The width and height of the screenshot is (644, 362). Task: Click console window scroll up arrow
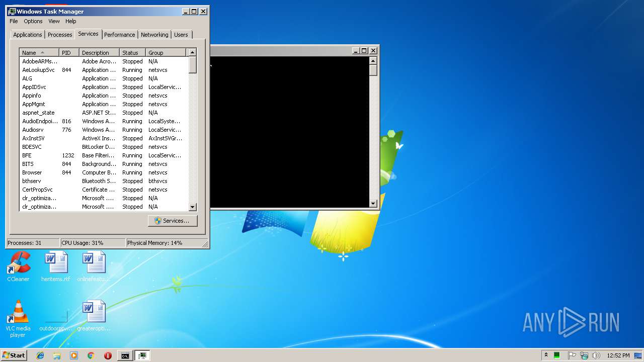(x=373, y=61)
